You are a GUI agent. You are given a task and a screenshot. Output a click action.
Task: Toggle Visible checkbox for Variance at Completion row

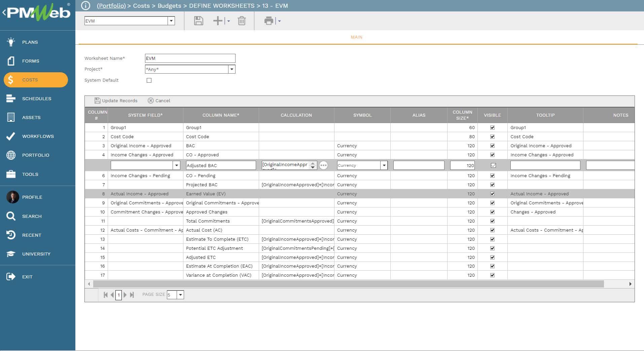[x=493, y=275]
